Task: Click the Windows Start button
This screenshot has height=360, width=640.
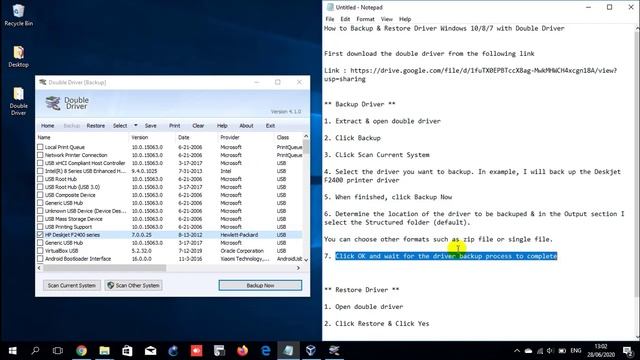Action: [x=13, y=351]
